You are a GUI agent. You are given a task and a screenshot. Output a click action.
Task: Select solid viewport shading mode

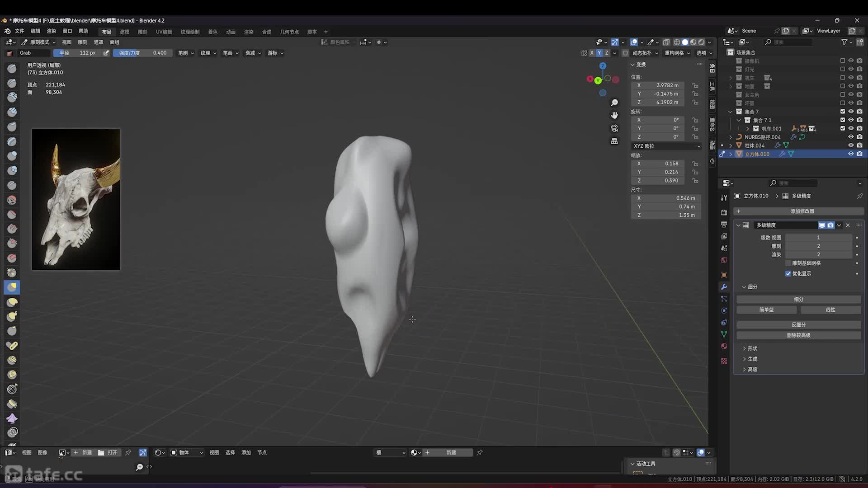(x=685, y=42)
